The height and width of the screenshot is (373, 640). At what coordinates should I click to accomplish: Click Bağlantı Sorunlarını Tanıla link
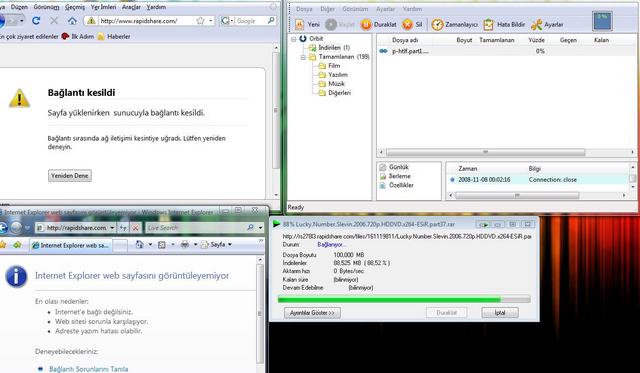(89, 369)
